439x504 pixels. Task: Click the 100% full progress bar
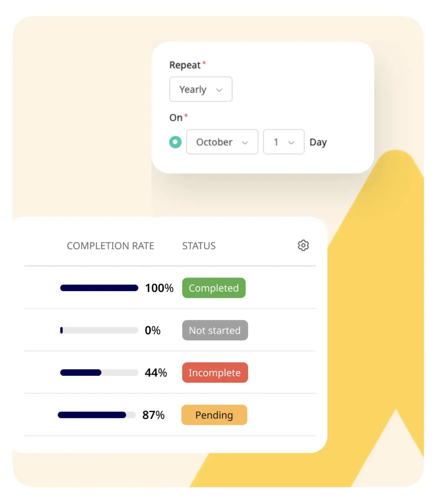point(99,288)
